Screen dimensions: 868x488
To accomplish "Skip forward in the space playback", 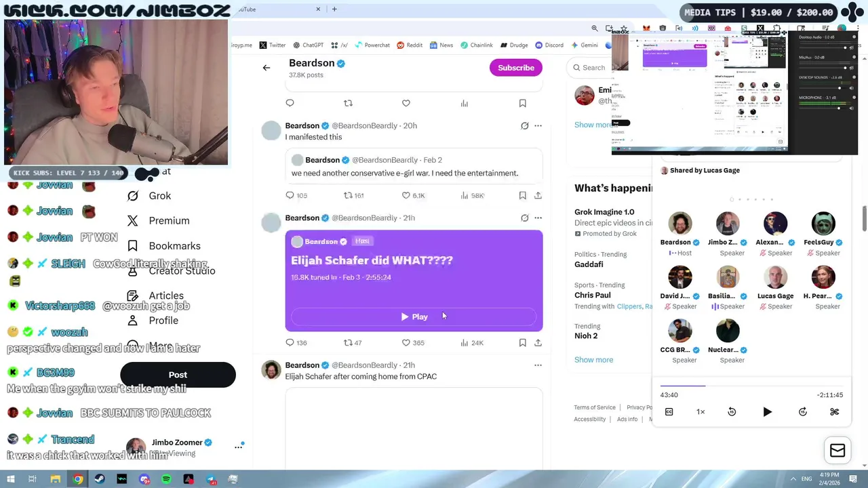I will tap(803, 412).
